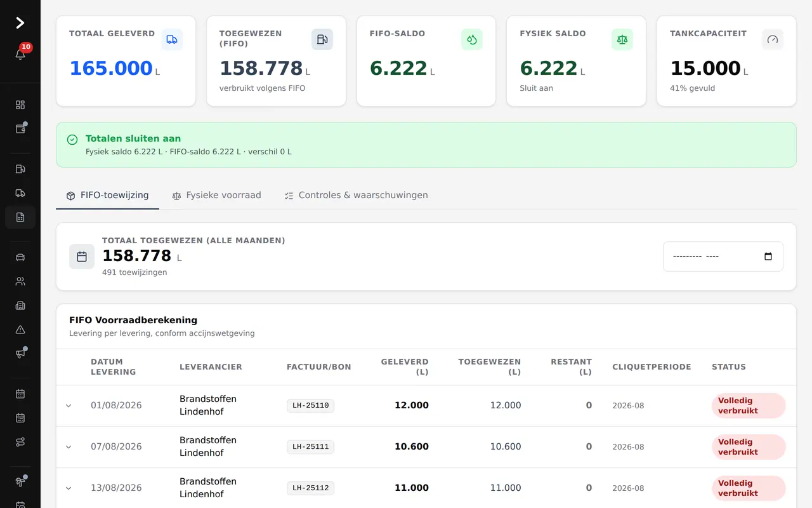Click calendar icon beside Totaal Toegewezen
Image resolution: width=812 pixels, height=508 pixels.
point(82,257)
